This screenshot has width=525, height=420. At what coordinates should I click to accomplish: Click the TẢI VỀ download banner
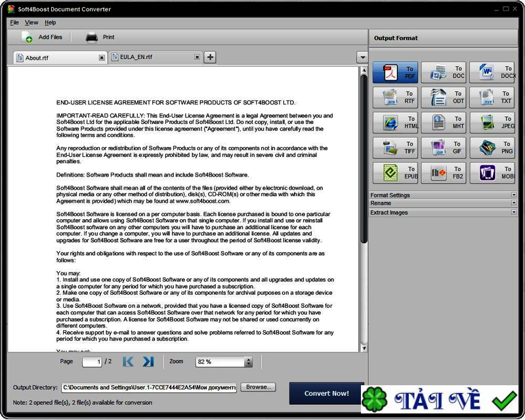439,400
